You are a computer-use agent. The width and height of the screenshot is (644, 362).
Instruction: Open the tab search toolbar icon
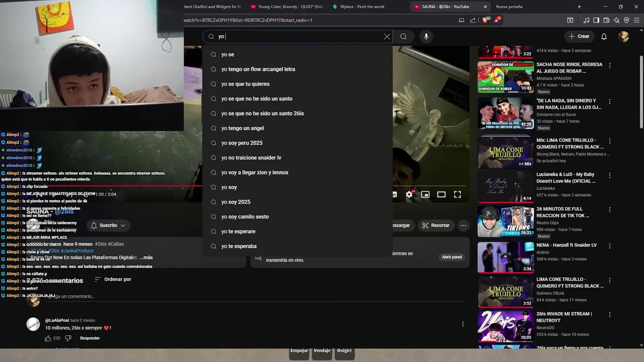pyautogui.click(x=570, y=20)
